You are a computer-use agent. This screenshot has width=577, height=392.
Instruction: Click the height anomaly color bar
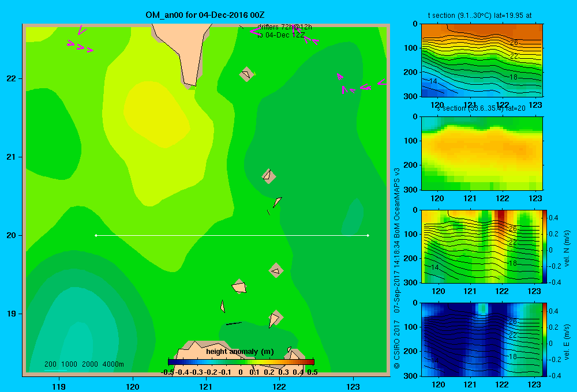point(241,362)
